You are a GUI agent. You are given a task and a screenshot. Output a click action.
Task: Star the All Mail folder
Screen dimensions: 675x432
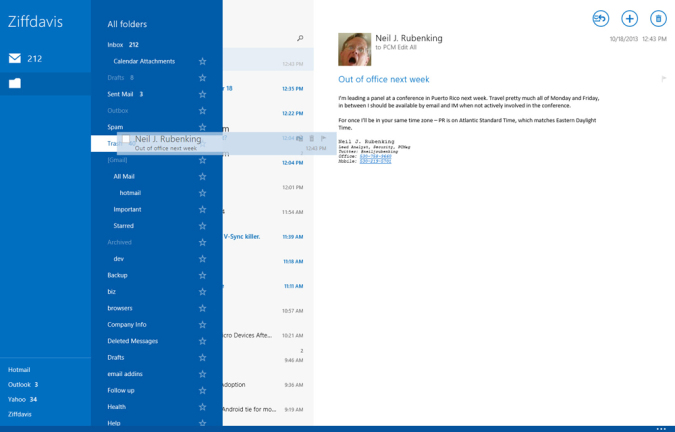[x=202, y=177]
